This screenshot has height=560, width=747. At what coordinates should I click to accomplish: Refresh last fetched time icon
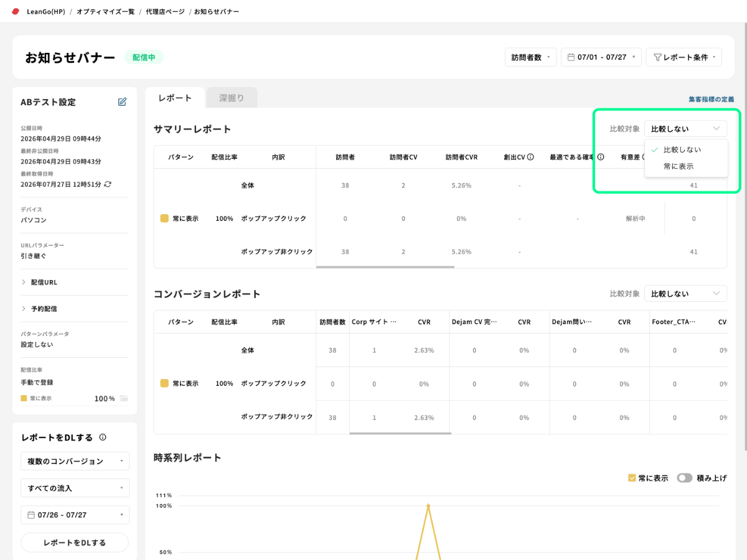(x=108, y=184)
